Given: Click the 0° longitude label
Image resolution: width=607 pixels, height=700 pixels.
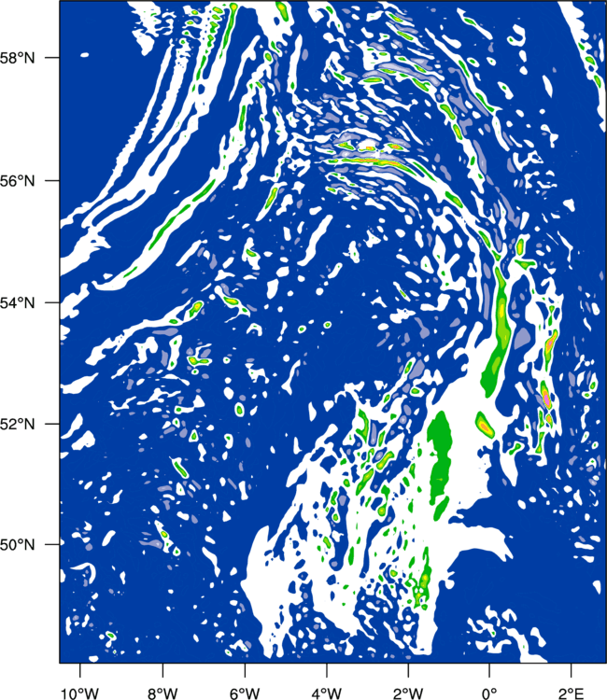Looking at the screenshot, I should (x=489, y=693).
